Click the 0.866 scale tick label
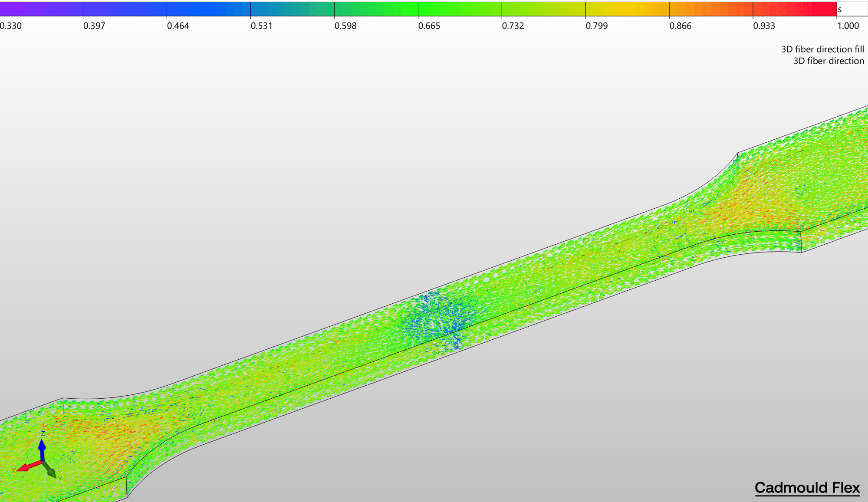 coord(680,26)
